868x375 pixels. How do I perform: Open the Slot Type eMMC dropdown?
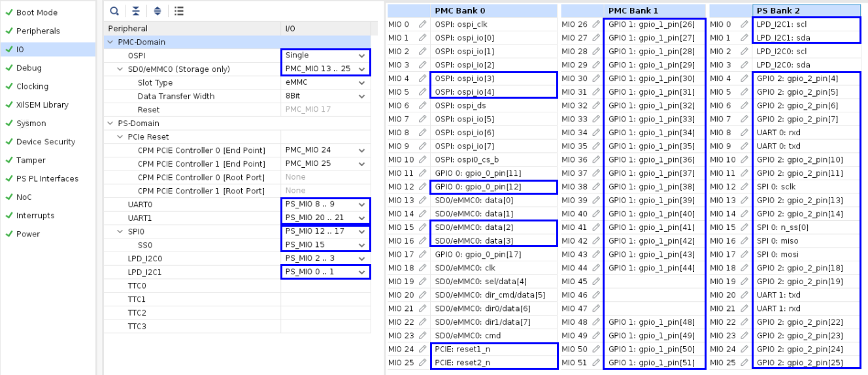coord(361,83)
